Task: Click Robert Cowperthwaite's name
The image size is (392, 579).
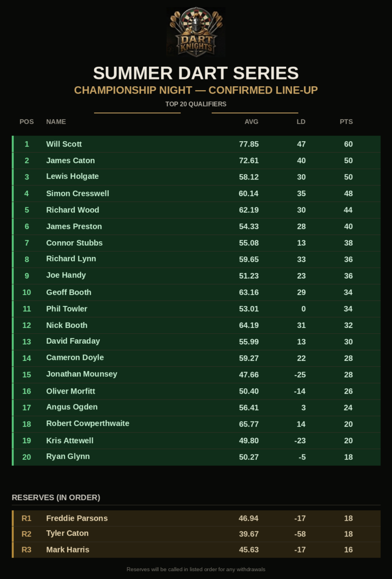Action: pyautogui.click(x=88, y=424)
